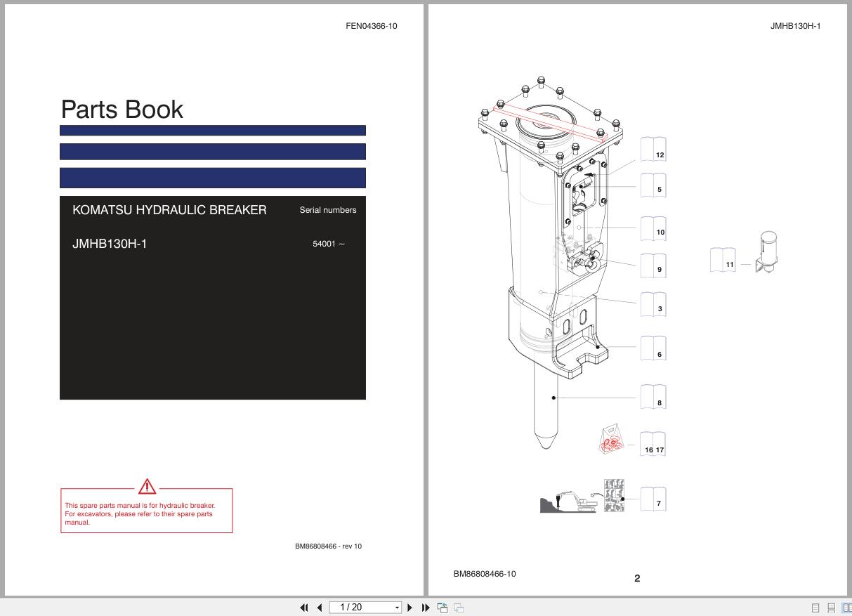Click the go to next view icon
Screen dimensions: 852x616
click(459, 608)
